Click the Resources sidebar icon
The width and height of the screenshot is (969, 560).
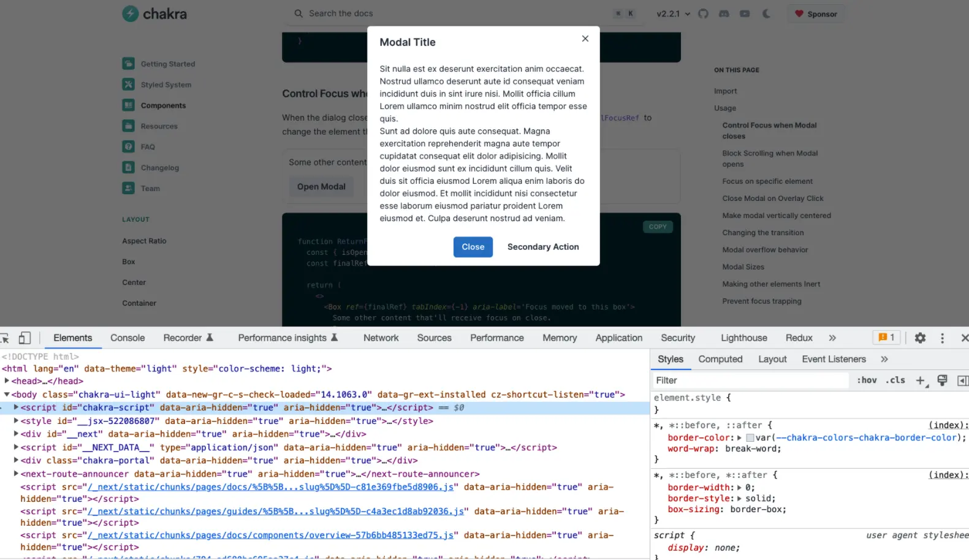pyautogui.click(x=128, y=126)
